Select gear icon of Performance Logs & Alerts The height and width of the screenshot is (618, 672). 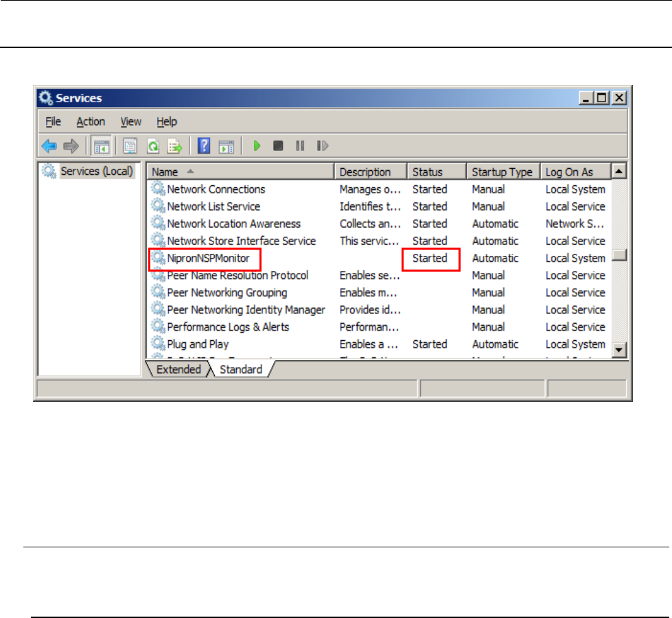tap(158, 326)
